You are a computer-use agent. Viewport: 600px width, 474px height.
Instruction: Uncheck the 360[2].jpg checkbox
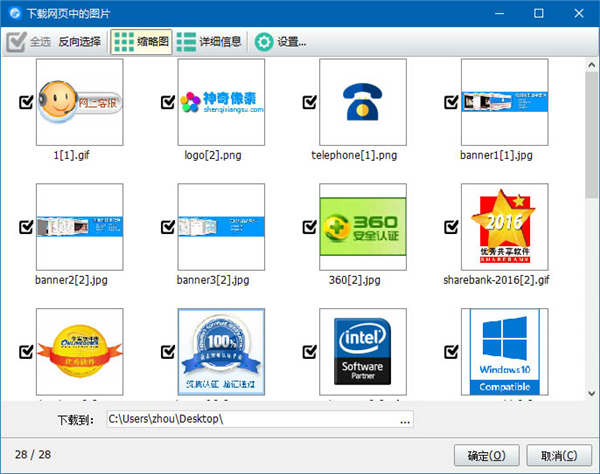coord(310,227)
